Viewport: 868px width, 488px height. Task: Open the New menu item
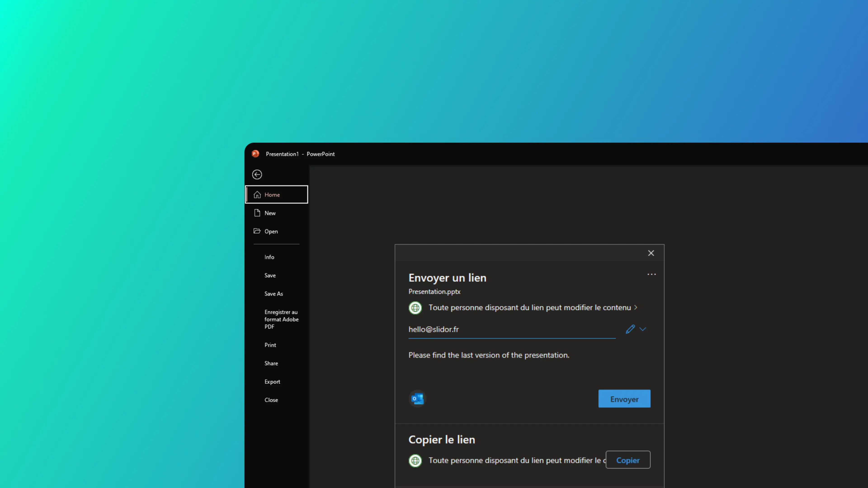click(270, 213)
